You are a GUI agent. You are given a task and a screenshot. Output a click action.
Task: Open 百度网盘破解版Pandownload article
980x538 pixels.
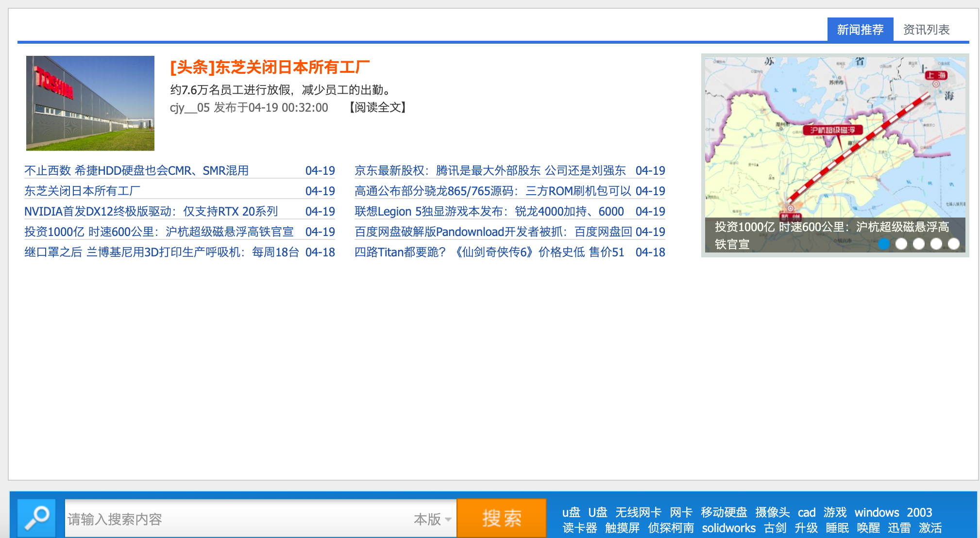[x=493, y=232]
